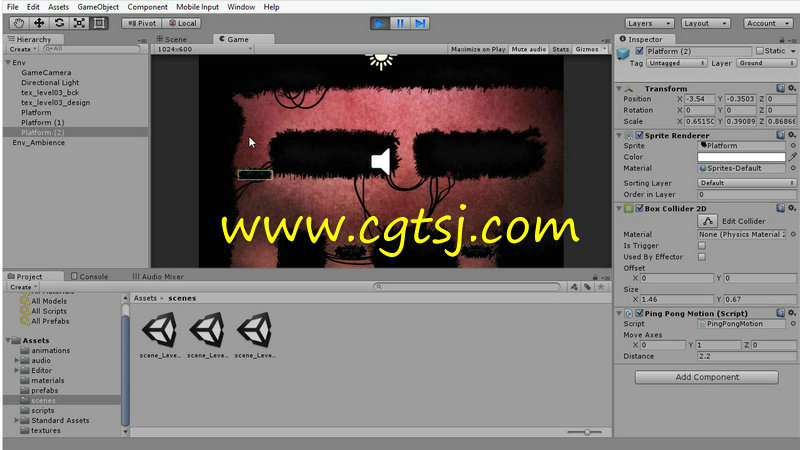Select the Rect transform tool
The image size is (800, 450).
[99, 23]
